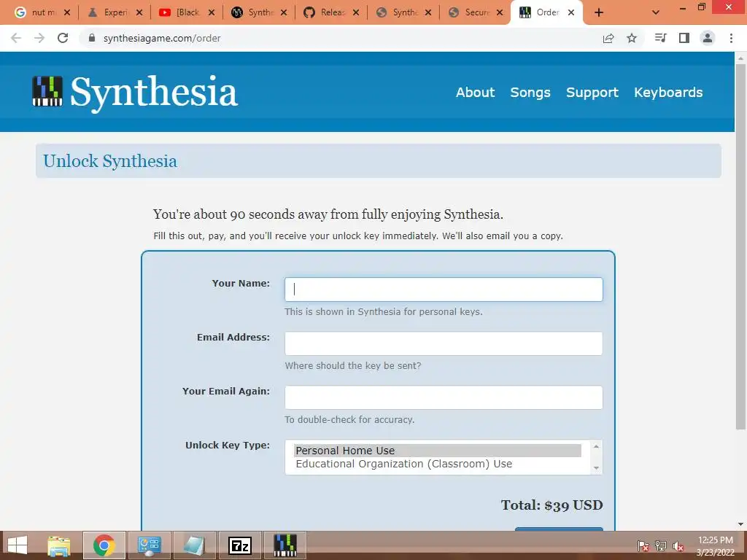Click the network tray icon
The image size is (747, 560).
click(661, 546)
